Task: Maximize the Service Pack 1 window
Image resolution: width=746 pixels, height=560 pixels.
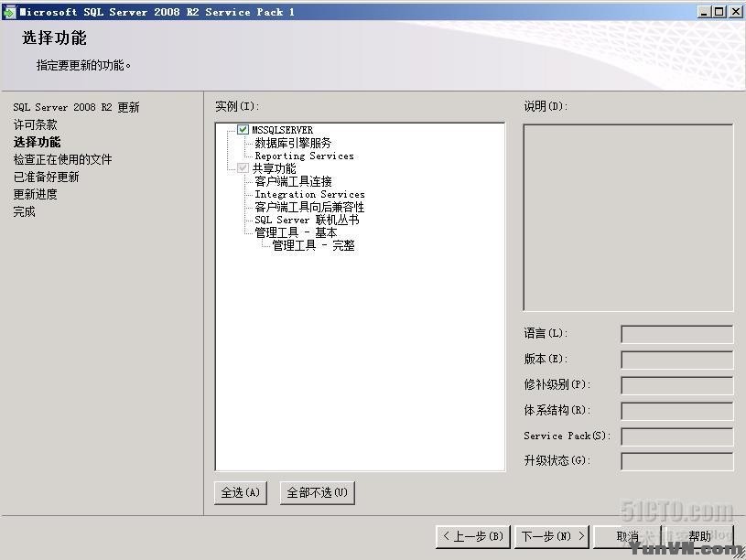Action: pyautogui.click(x=719, y=11)
